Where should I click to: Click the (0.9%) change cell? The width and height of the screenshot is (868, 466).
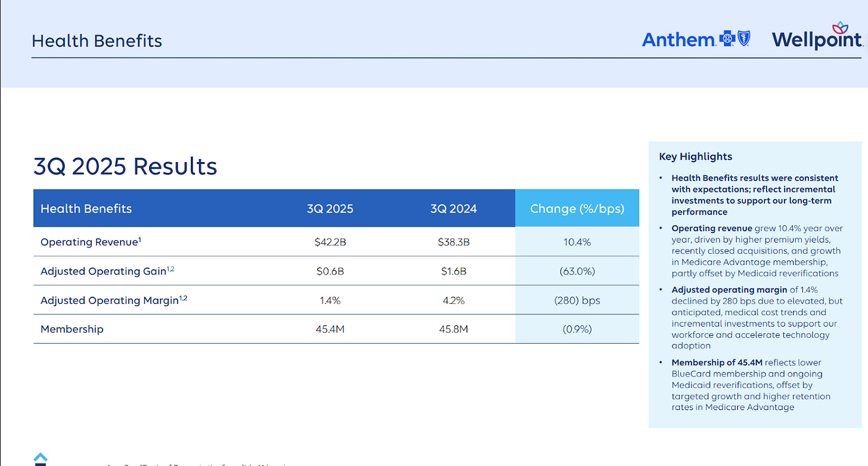pyautogui.click(x=577, y=330)
